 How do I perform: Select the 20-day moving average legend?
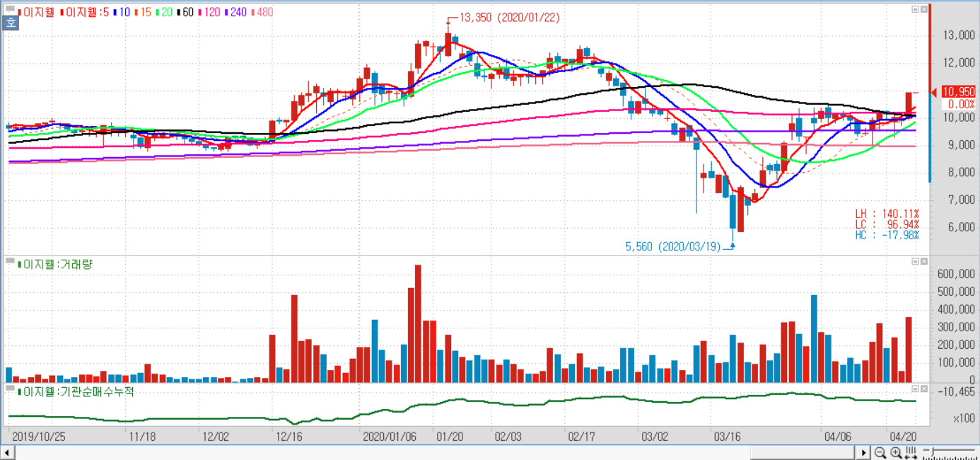(x=164, y=13)
